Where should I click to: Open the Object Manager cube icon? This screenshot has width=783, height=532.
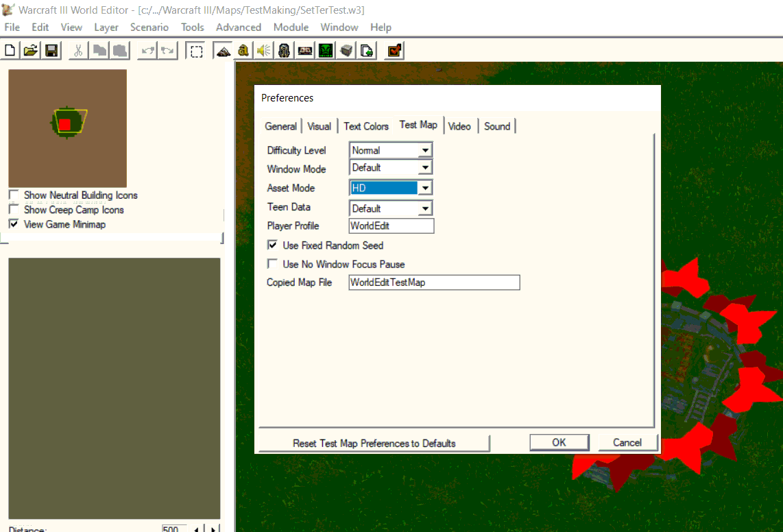pos(346,51)
